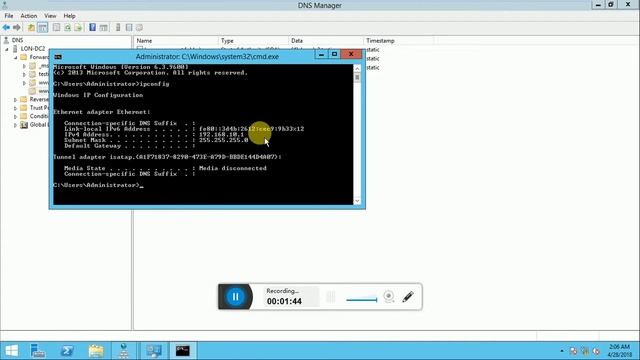Select the Global Logs node icon

click(x=24, y=124)
